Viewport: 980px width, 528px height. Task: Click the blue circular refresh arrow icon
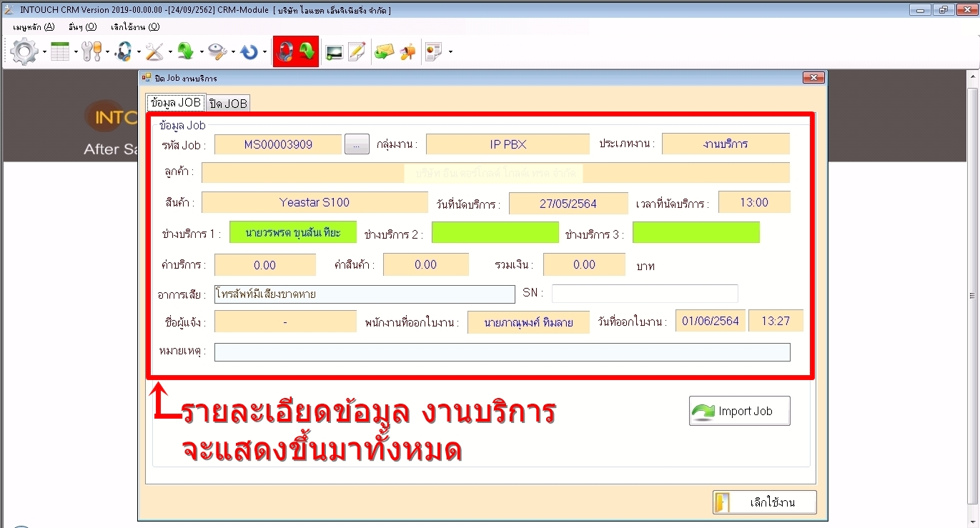tap(249, 52)
